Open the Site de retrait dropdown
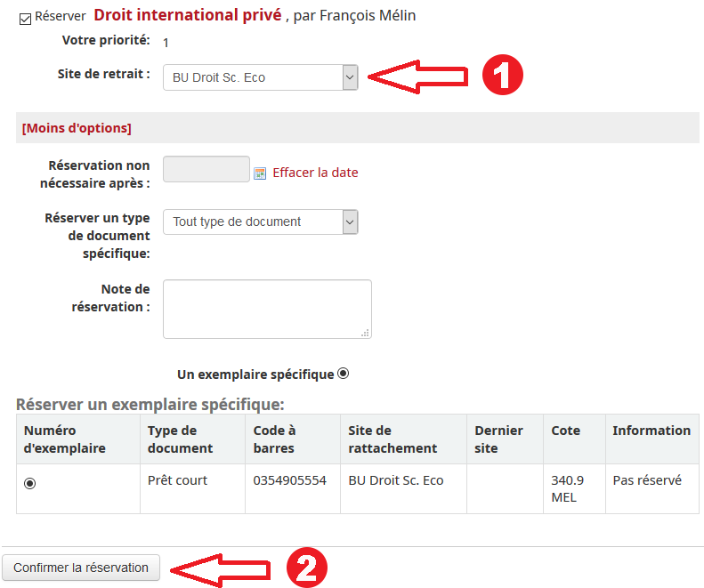The width and height of the screenshot is (704, 588). 260,77
